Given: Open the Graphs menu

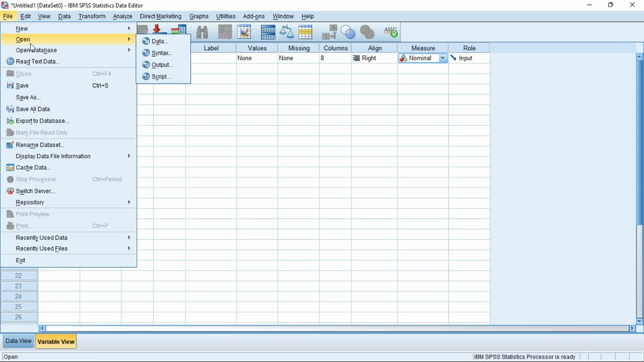Looking at the screenshot, I should [199, 16].
